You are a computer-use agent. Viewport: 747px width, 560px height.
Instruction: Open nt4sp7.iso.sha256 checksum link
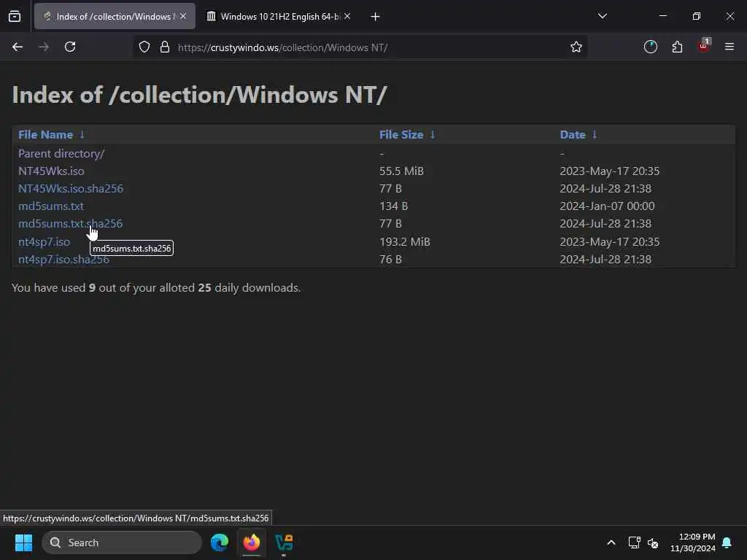coord(63,260)
